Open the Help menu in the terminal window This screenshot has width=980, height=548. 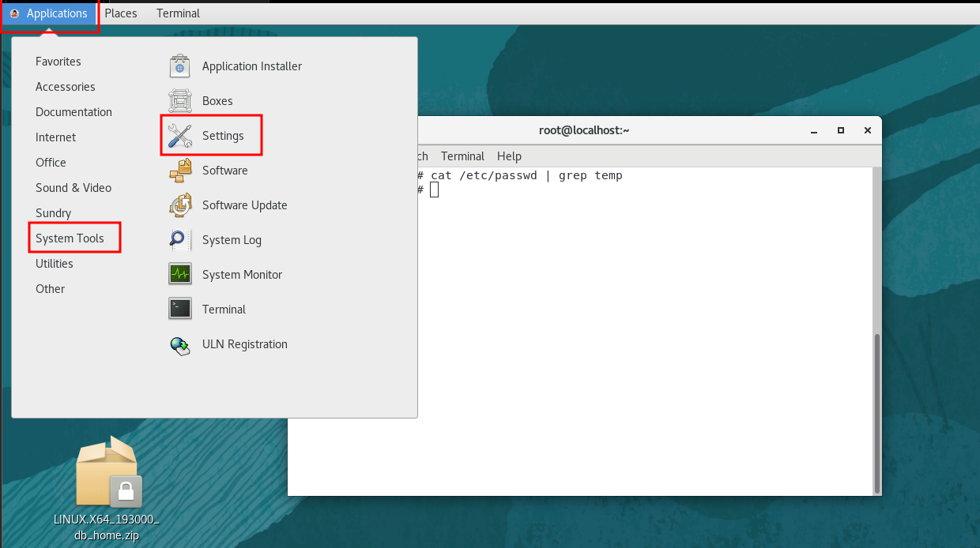(509, 156)
